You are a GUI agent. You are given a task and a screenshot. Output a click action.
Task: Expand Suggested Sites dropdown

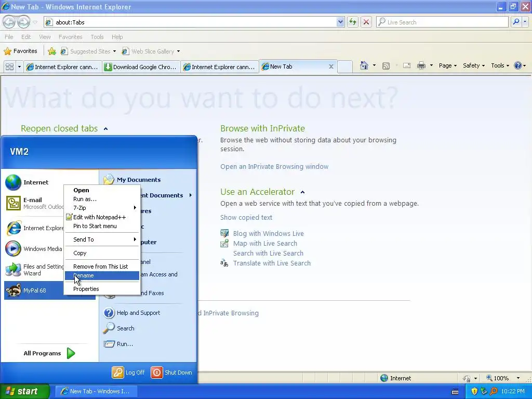tap(114, 51)
